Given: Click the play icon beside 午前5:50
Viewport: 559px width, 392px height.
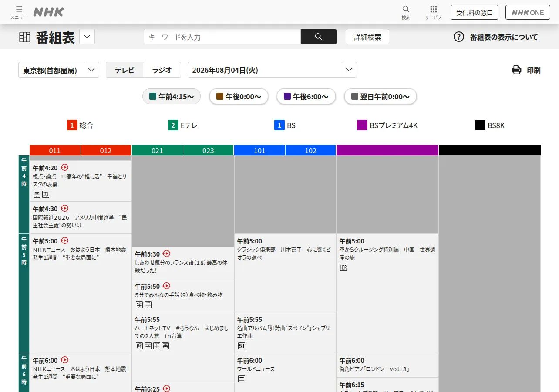Looking at the screenshot, I should [x=166, y=286].
